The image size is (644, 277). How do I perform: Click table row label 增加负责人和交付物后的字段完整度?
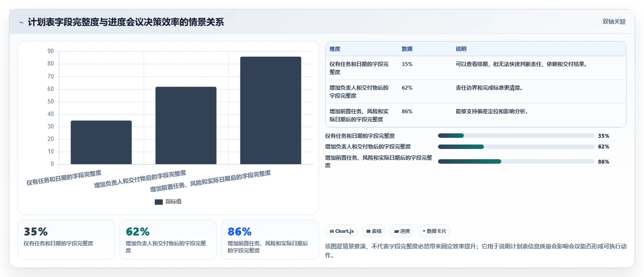pos(359,91)
